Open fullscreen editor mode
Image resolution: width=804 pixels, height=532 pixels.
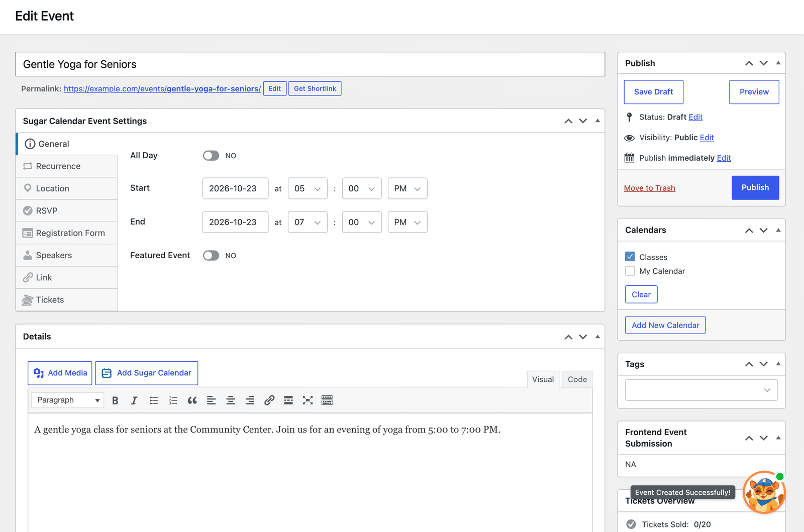point(308,400)
